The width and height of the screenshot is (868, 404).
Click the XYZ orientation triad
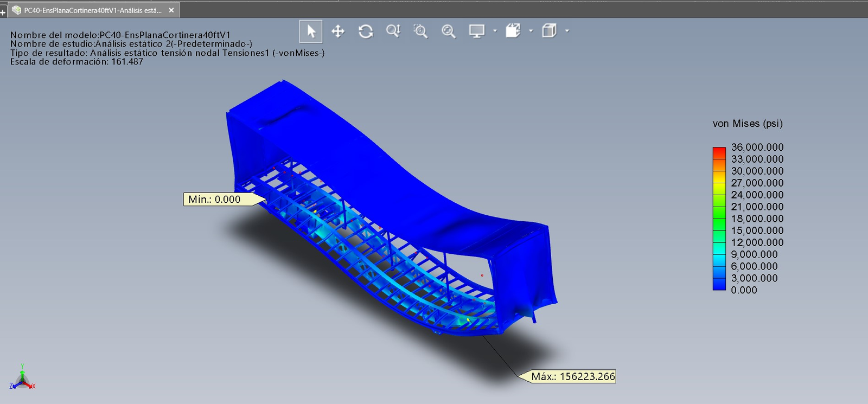22,379
